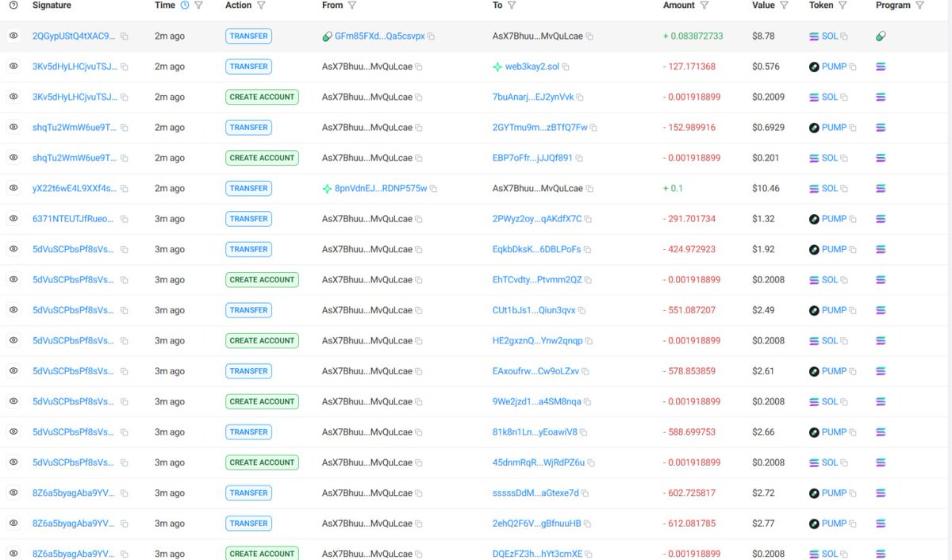Copy signature 6371NTEUTJfRueo using its copy icon
Image resolution: width=952 pixels, height=560 pixels.
coord(125,219)
